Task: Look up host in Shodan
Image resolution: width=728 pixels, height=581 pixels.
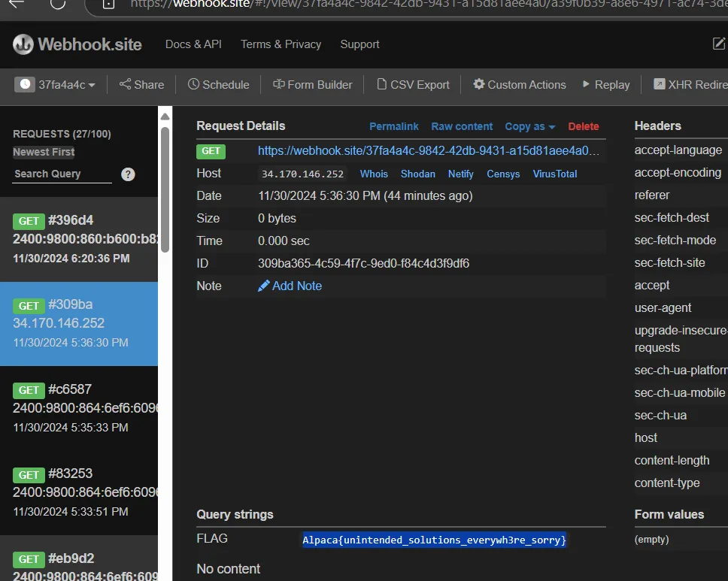Action: [418, 174]
